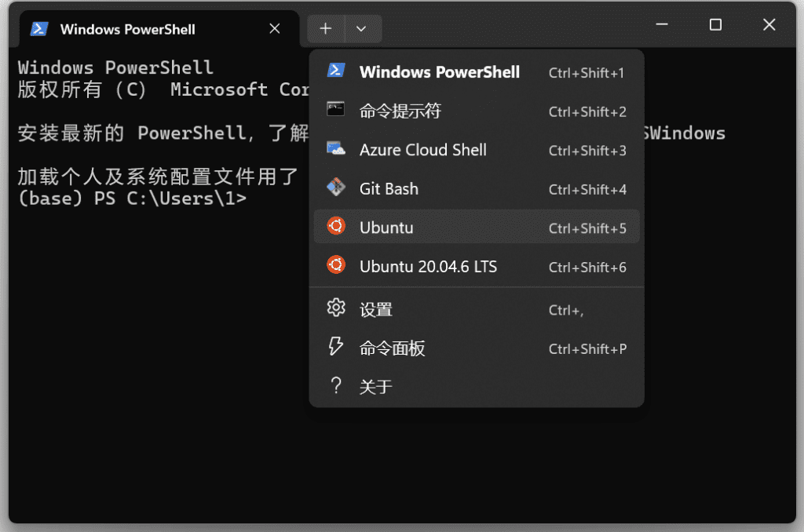
Task: Click the 关于 question mark icon
Action: coord(336,386)
